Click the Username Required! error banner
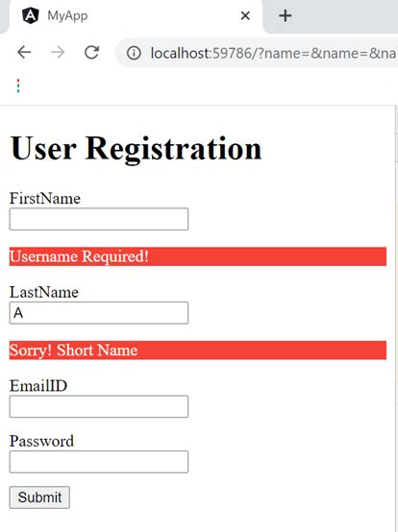The width and height of the screenshot is (398, 532). coord(198,256)
